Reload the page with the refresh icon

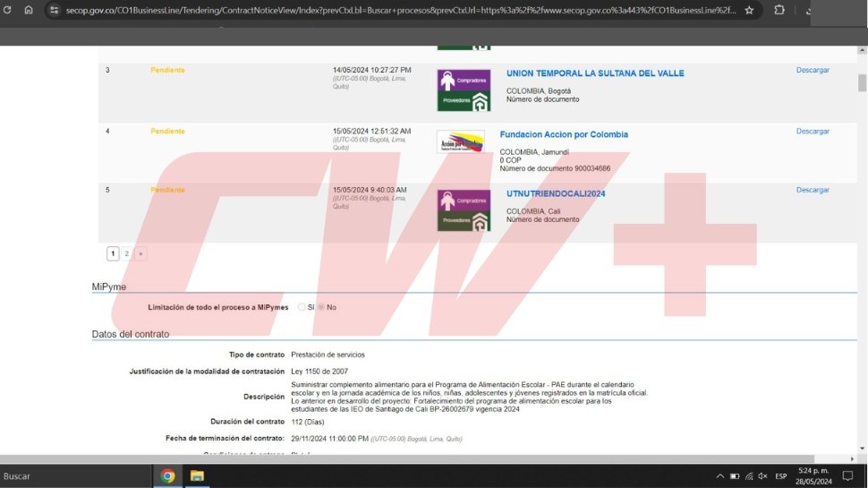point(7,10)
